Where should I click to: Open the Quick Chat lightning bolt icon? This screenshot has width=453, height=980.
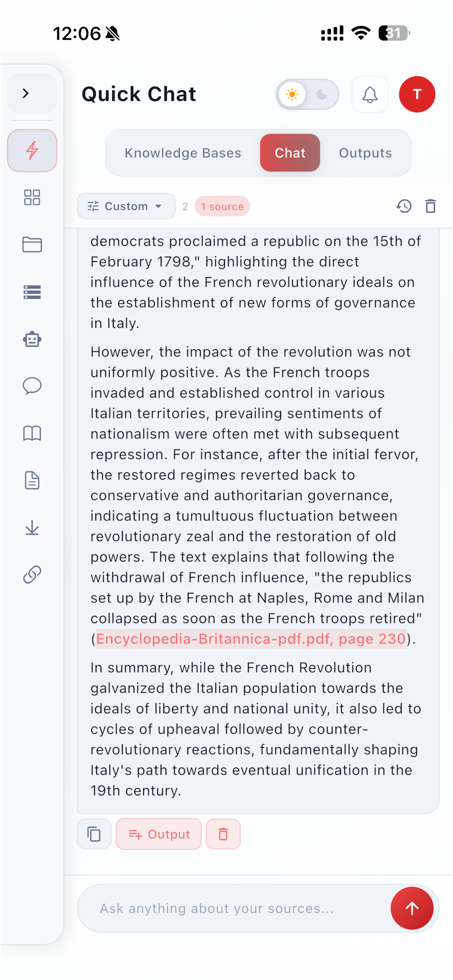tap(32, 150)
